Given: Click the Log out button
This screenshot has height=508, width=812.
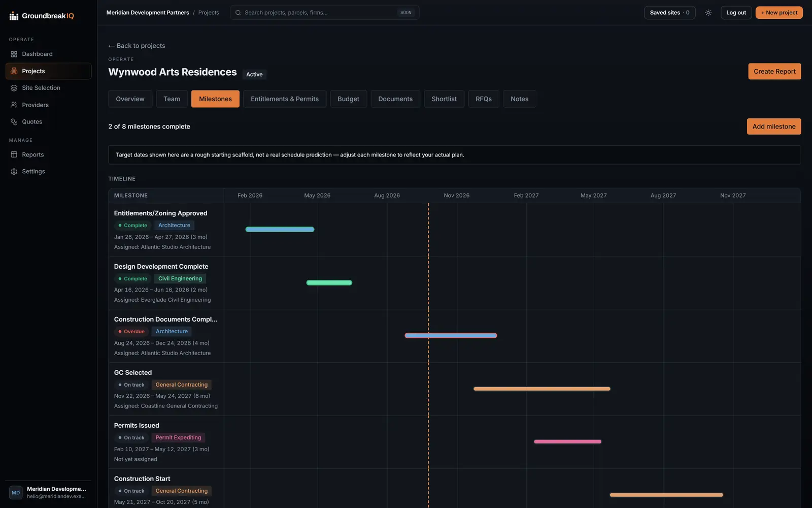Looking at the screenshot, I should point(736,13).
